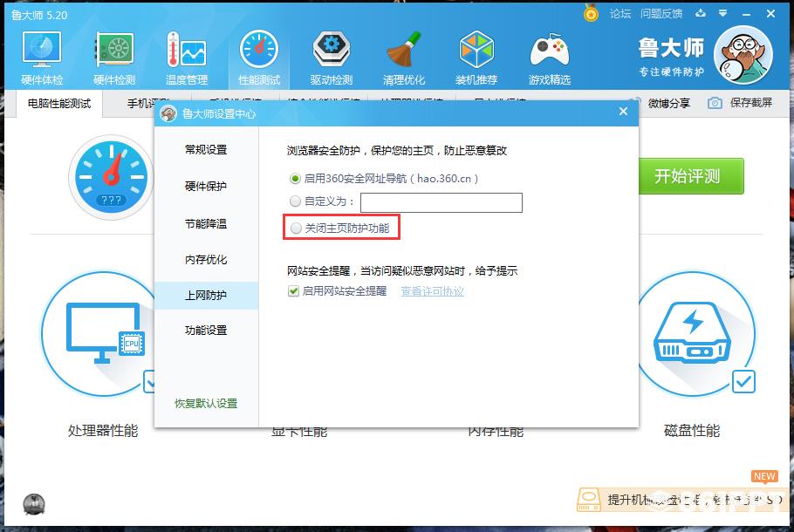Viewport: 794px width, 532px height.
Task: Click the 鲁大师设置中心 dialog avatar icon
Action: (168, 113)
